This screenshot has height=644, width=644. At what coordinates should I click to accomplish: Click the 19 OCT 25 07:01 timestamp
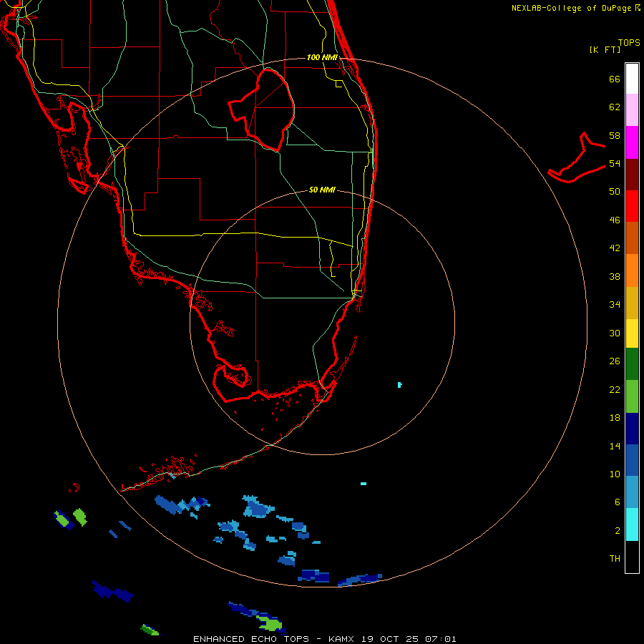tap(409, 639)
